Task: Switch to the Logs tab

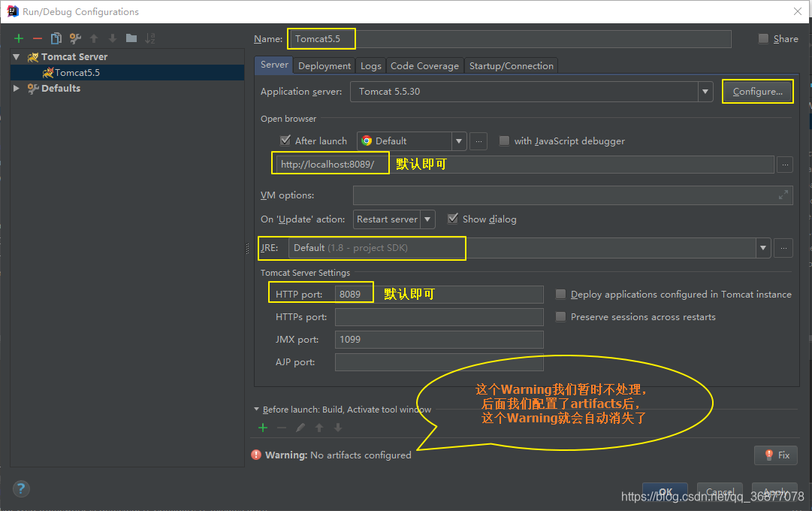Action: point(371,66)
